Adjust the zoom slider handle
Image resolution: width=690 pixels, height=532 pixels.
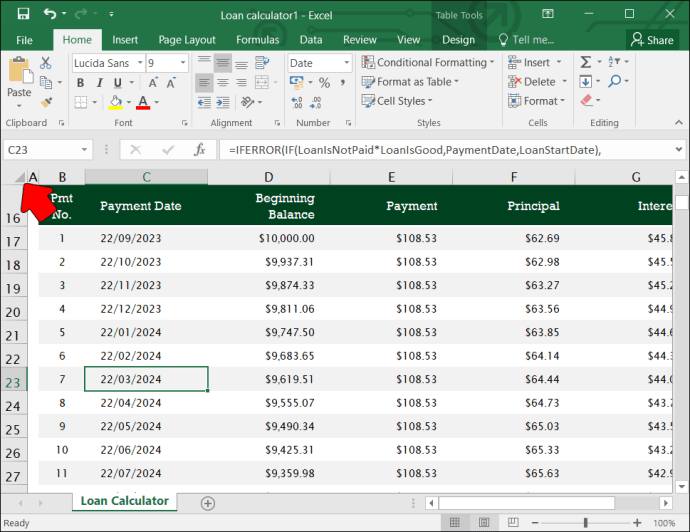coord(586,522)
